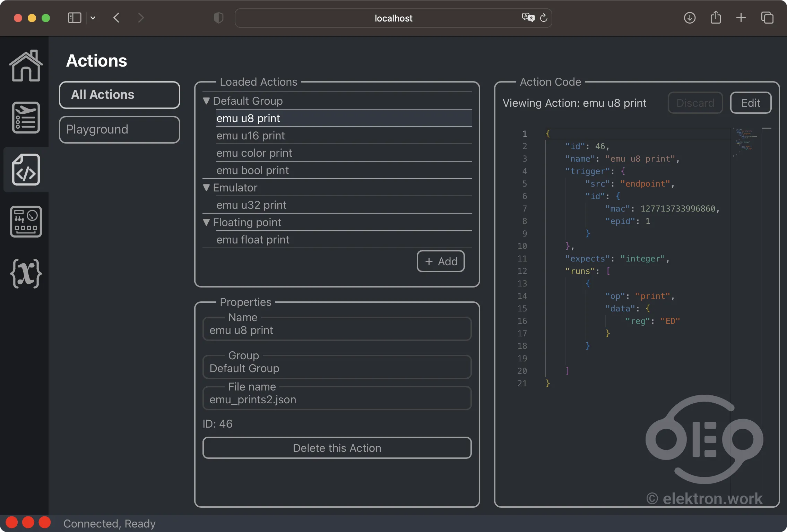Select the emu float print action
The image size is (787, 532).
[x=344, y=240]
